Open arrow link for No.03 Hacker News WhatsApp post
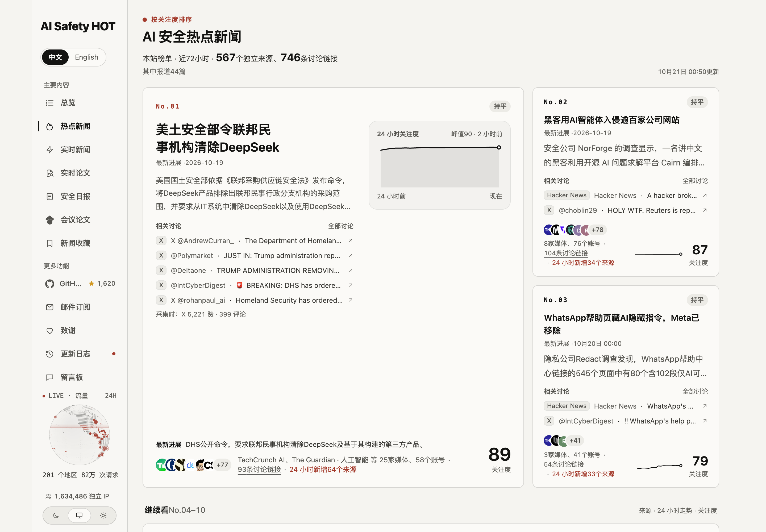Screen dimensions: 766x532 click(x=705, y=406)
